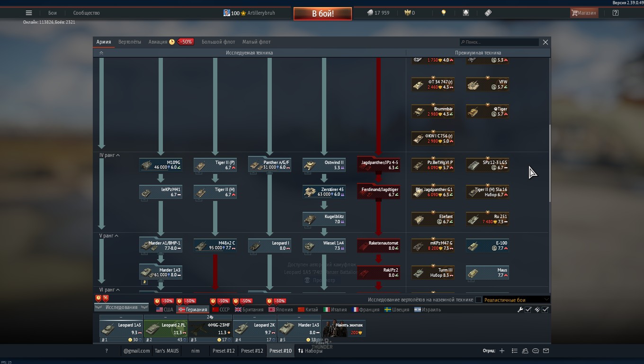644x364 pixels.
Task: Open the mail envelope icon
Action: tap(546, 351)
